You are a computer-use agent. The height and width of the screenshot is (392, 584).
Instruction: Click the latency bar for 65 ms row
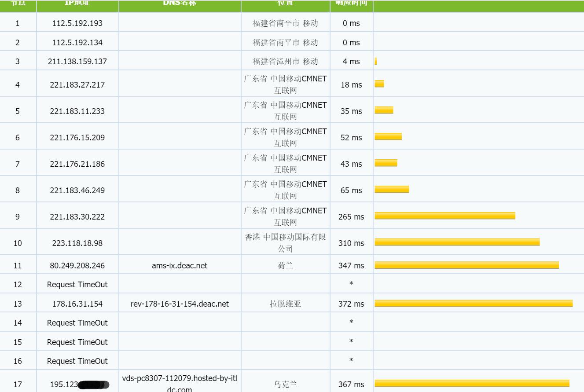click(392, 189)
